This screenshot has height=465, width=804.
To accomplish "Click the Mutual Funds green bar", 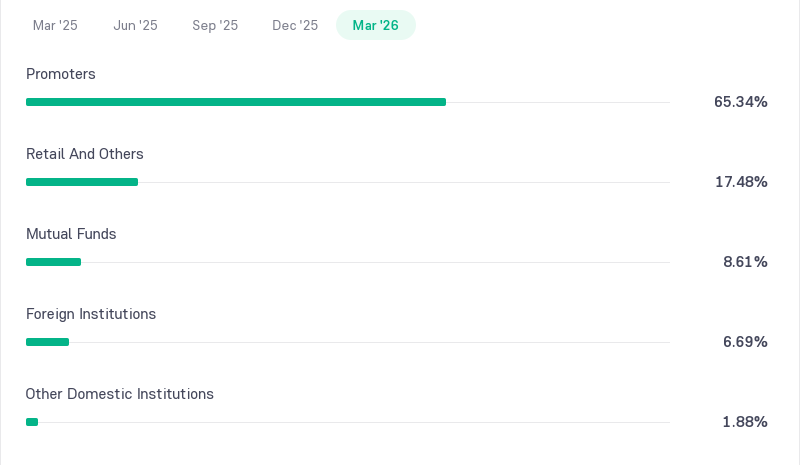I will tap(53, 262).
